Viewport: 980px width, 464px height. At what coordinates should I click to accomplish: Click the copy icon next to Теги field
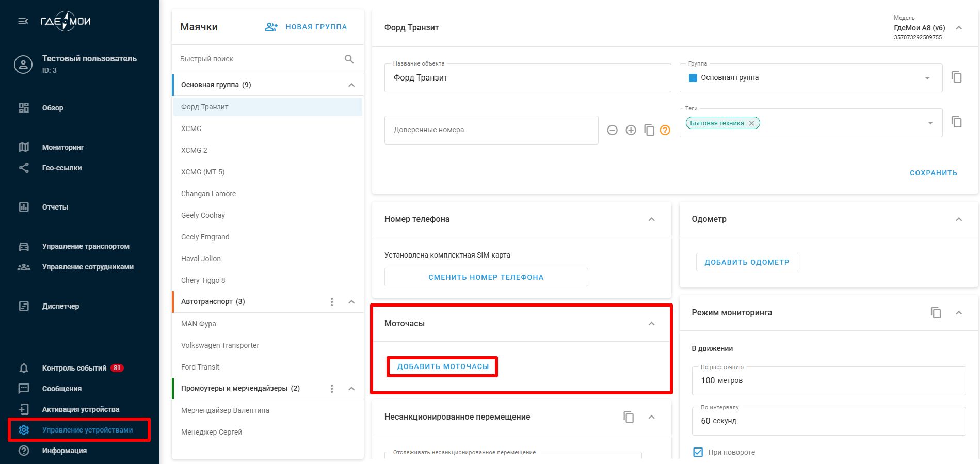[x=956, y=122]
